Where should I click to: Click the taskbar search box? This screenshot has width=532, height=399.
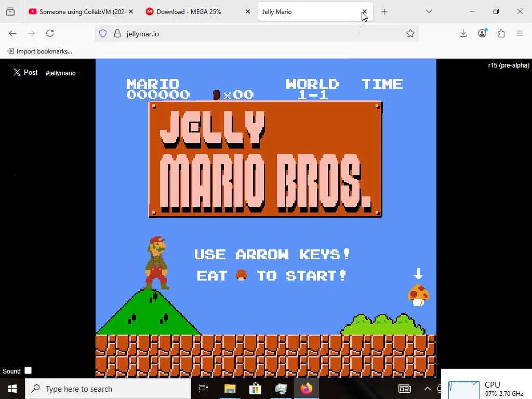tap(108, 389)
